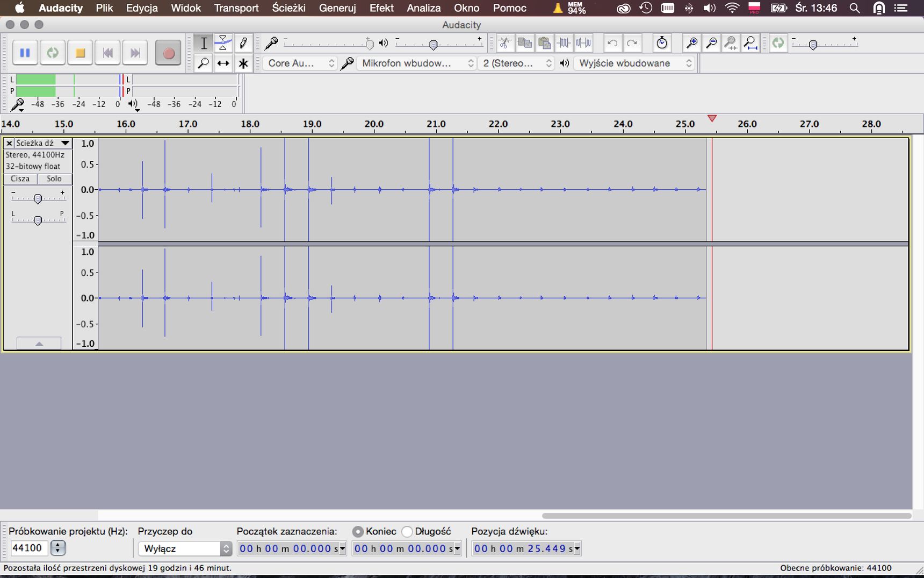Select the Multi-tool asterisk
This screenshot has height=578, width=924.
(243, 63)
